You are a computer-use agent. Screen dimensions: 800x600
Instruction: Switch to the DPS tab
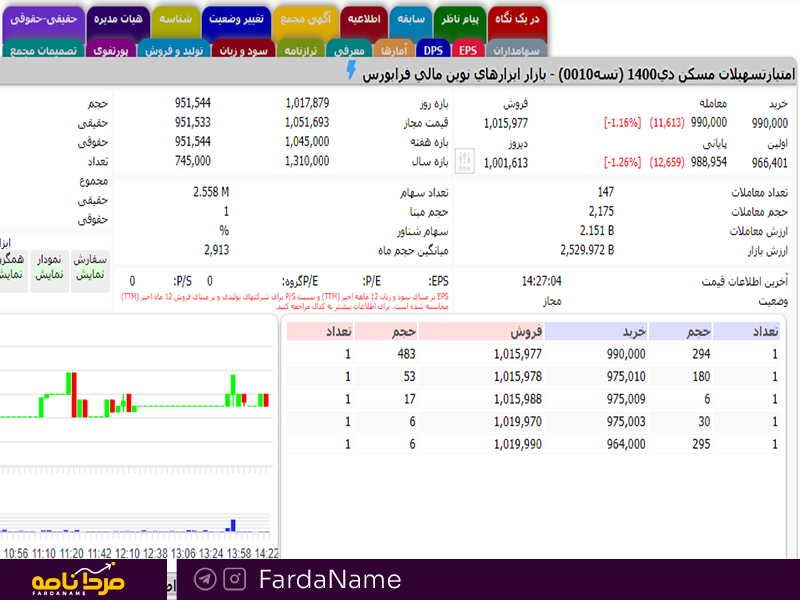(433, 50)
